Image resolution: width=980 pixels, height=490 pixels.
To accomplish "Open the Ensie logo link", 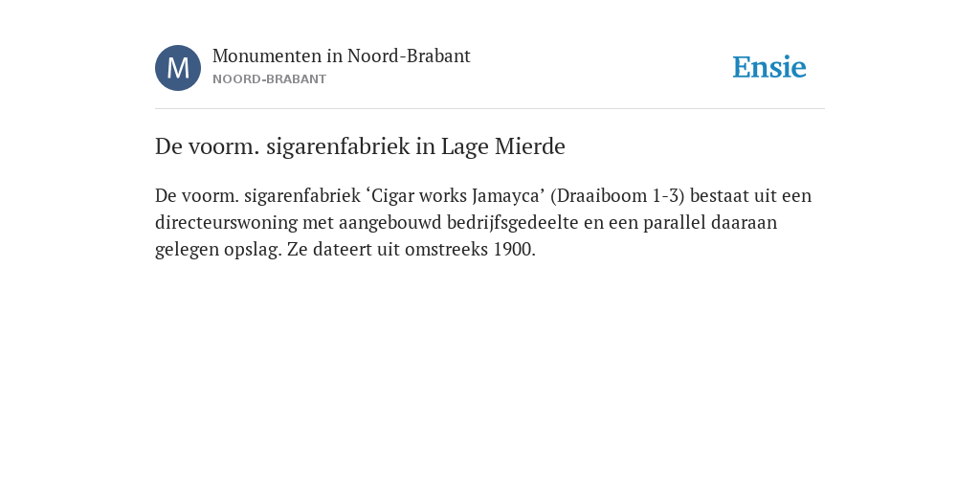I will coord(769,67).
